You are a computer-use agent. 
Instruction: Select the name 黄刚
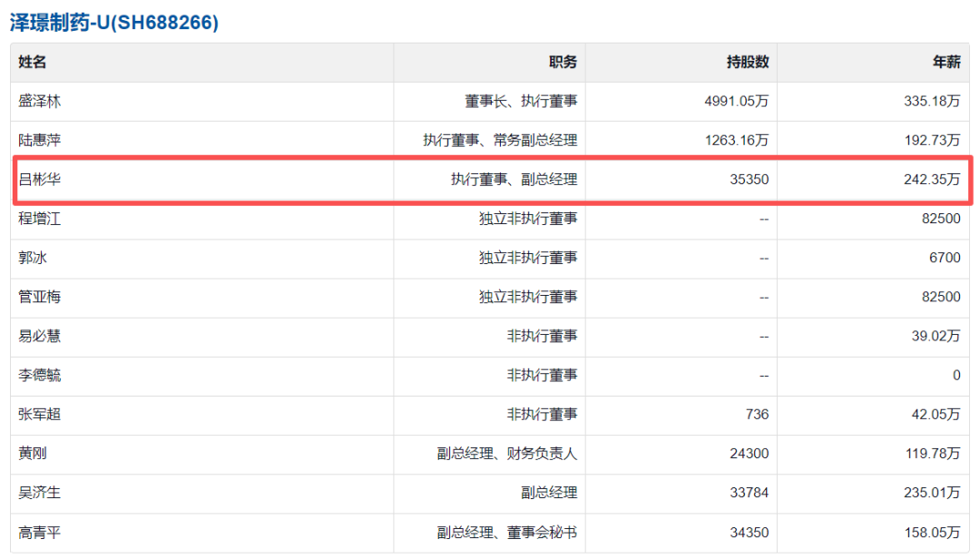[x=33, y=453]
